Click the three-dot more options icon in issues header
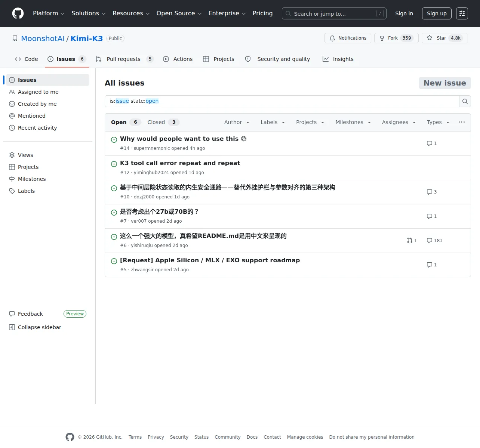Viewport: 480px width, 448px height. 462,122
